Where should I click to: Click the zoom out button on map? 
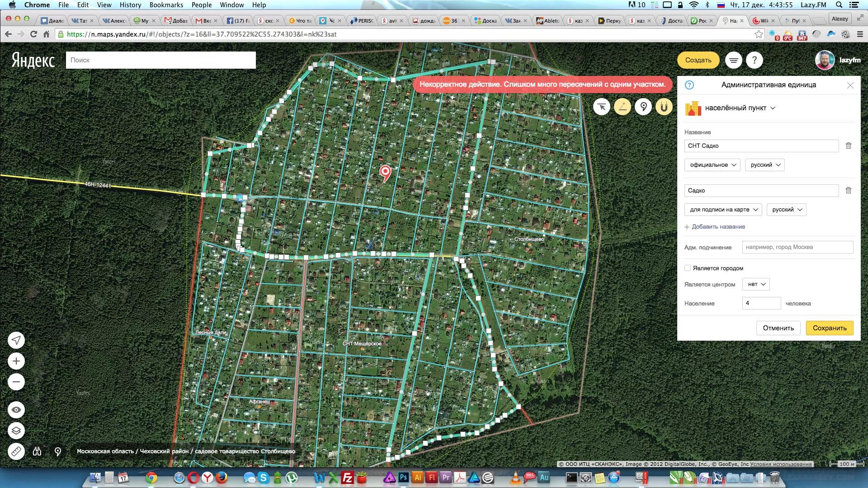tap(16, 381)
